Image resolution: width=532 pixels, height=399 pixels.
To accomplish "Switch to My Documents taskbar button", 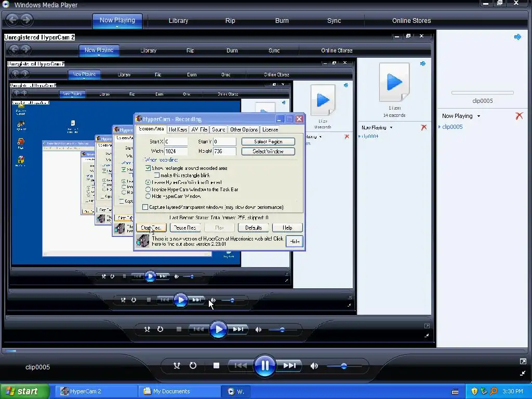I will [x=180, y=391].
